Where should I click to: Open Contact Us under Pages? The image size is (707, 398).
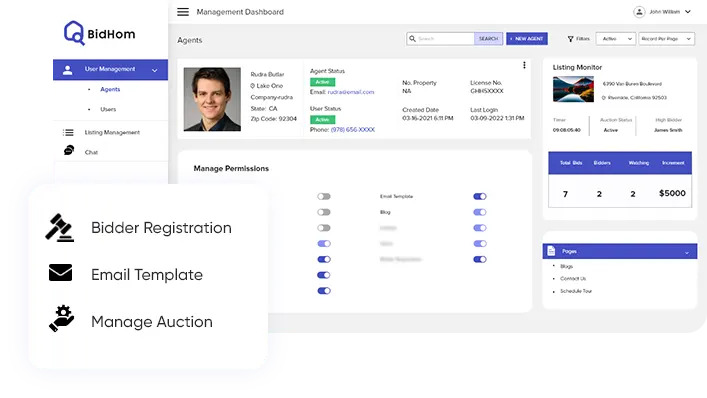(573, 279)
